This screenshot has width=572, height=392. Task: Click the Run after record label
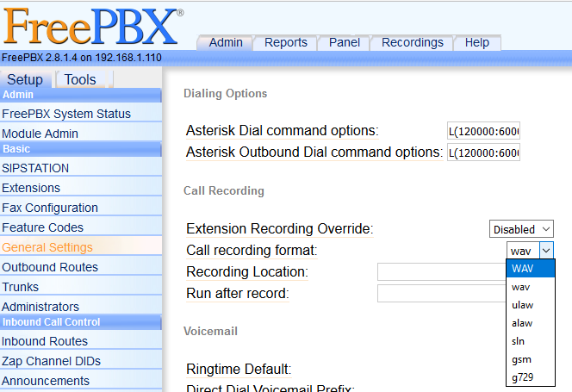tap(238, 294)
